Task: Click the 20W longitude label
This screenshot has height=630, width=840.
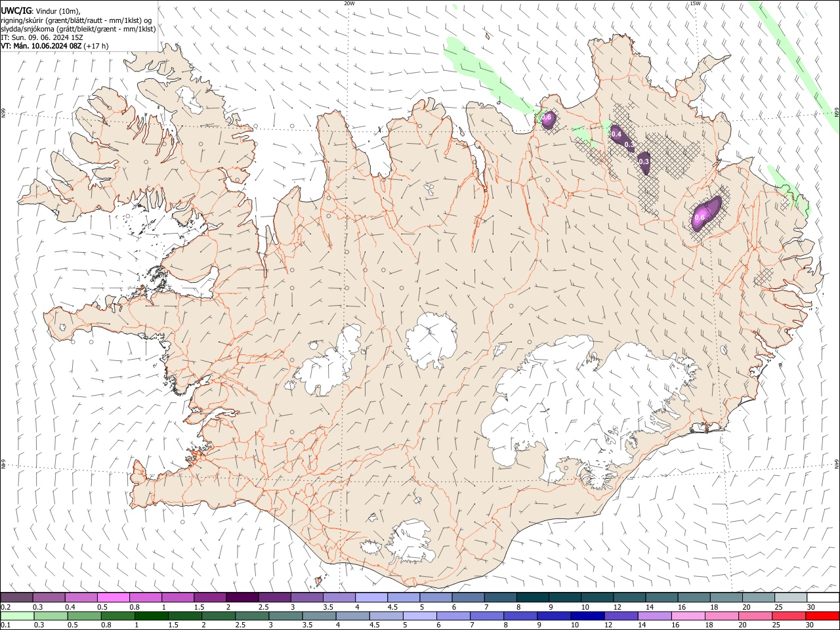Action: (x=349, y=3)
